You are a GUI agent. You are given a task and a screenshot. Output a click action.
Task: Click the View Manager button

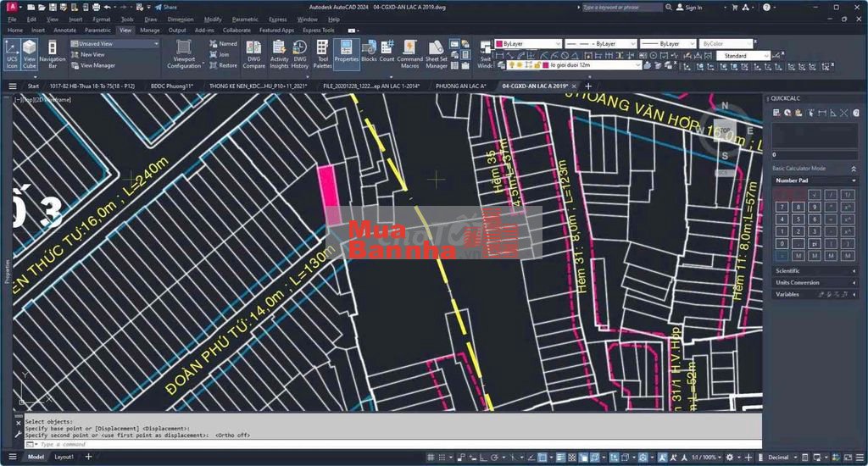coord(97,65)
